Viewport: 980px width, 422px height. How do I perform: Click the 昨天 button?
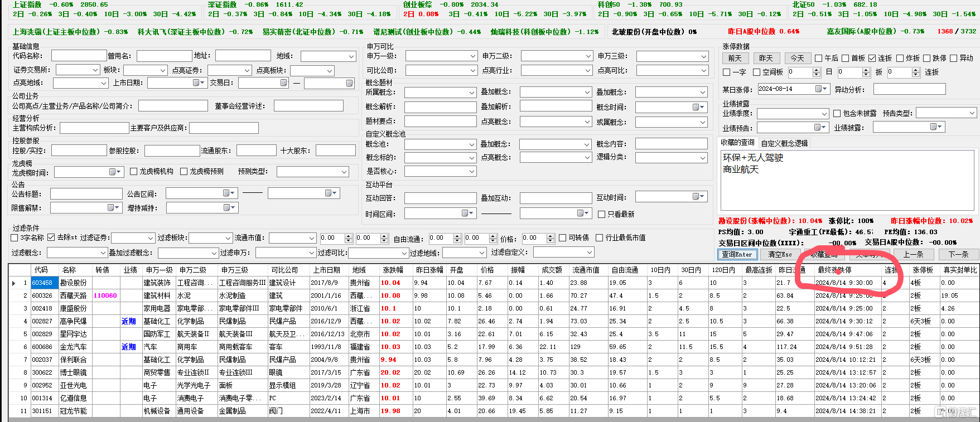pos(766,58)
